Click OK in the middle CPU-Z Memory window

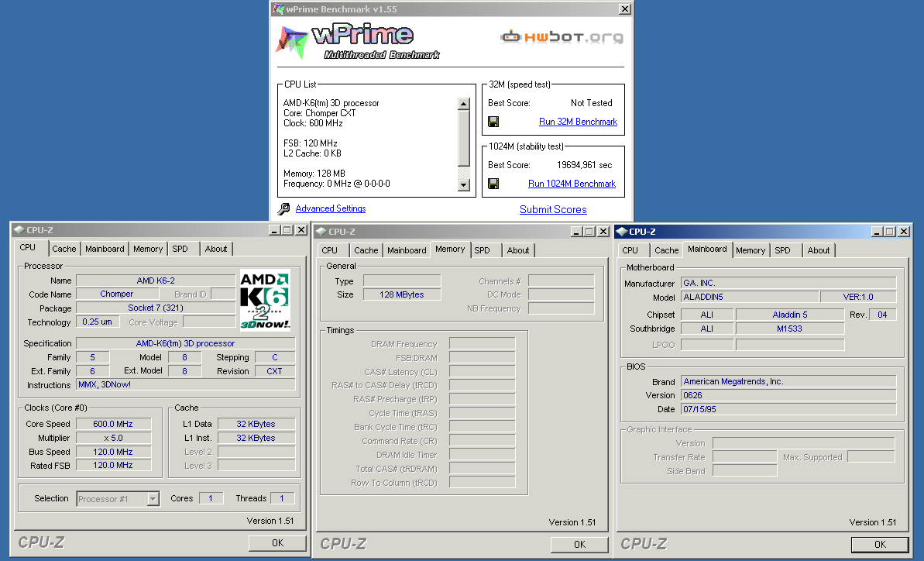pos(579,545)
